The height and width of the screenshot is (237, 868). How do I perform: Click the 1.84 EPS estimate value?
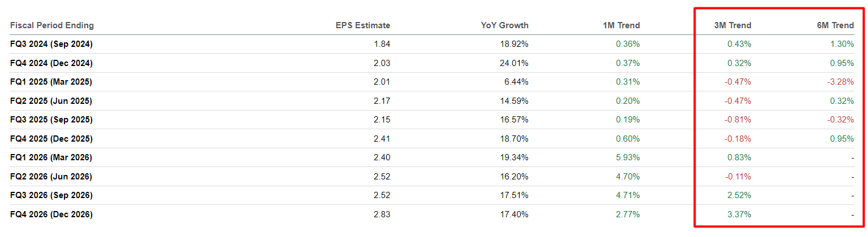[382, 44]
